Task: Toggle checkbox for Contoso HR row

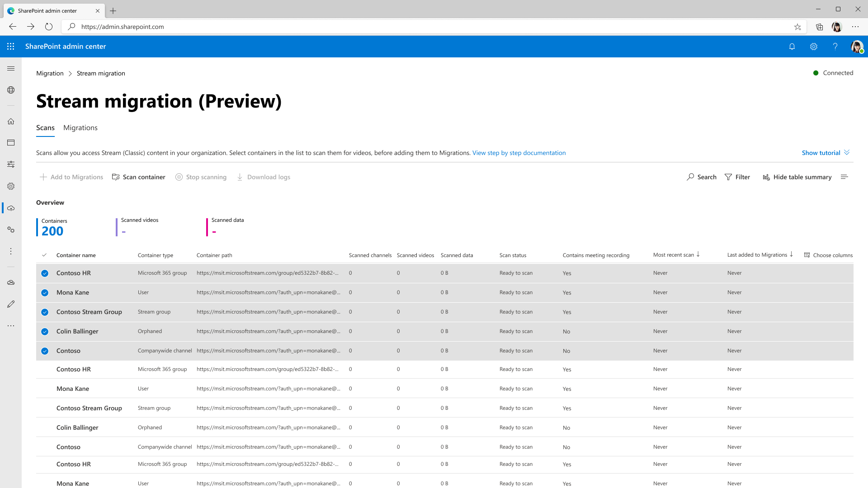Action: (45, 273)
